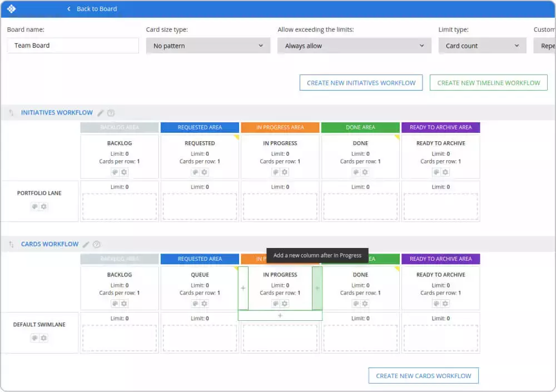Open the settings gear for the BACKLOG column
Image resolution: width=556 pixels, height=392 pixels.
point(124,172)
